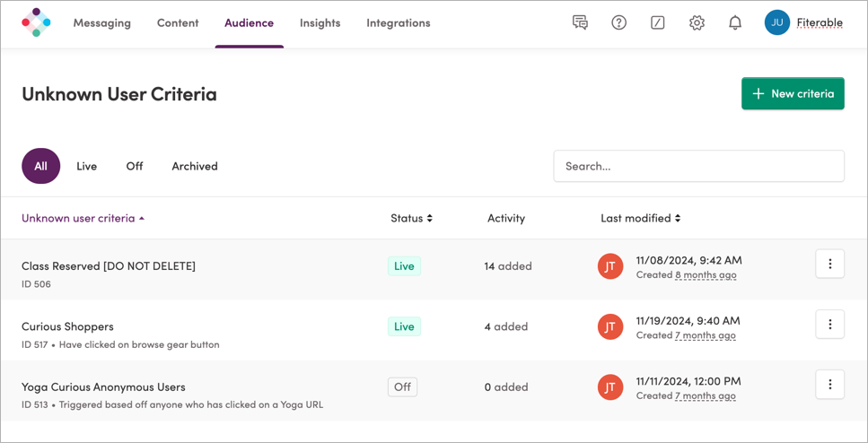Screen dimensions: 868x443
Task: Open the Content menu
Action: click(x=178, y=23)
